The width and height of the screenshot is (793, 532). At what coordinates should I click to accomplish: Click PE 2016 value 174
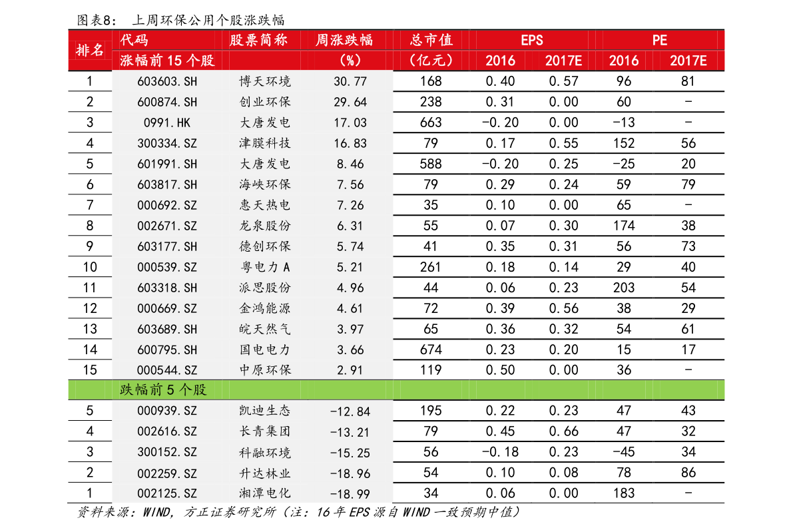tap(624, 226)
